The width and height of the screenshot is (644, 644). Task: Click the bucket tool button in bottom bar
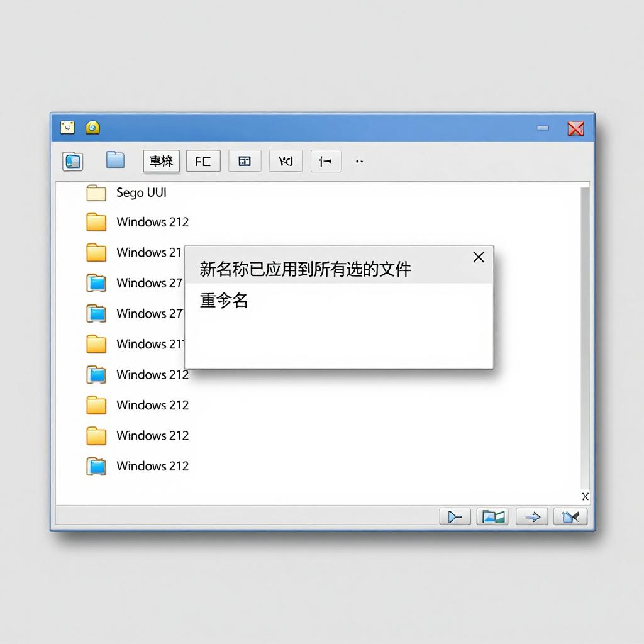(570, 517)
